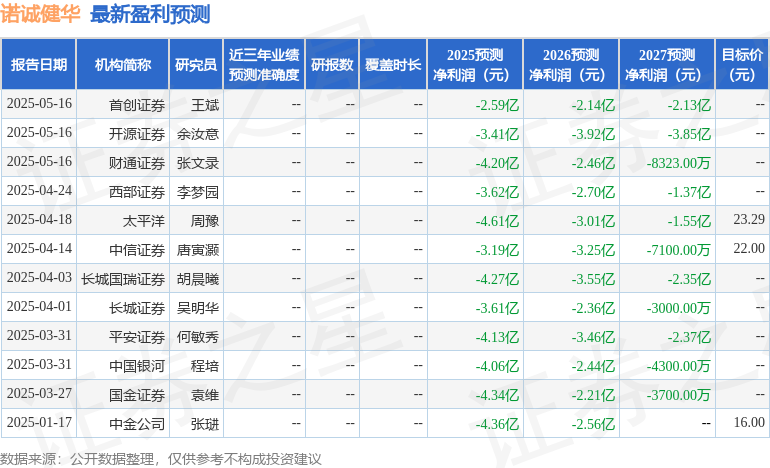This screenshot has height=468, width=770.
Task: Click researcher name 余汝意
Action: coord(198,134)
